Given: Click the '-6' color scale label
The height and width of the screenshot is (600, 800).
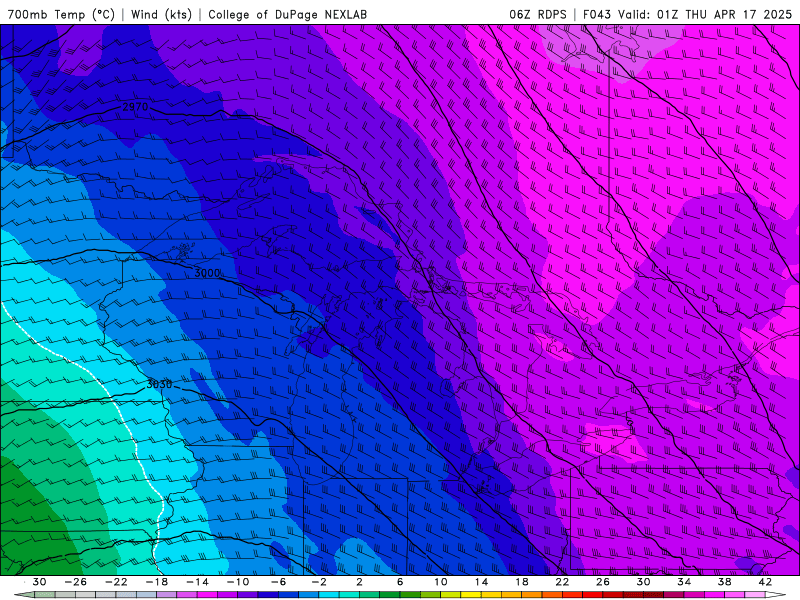Looking at the screenshot, I should [x=279, y=582].
